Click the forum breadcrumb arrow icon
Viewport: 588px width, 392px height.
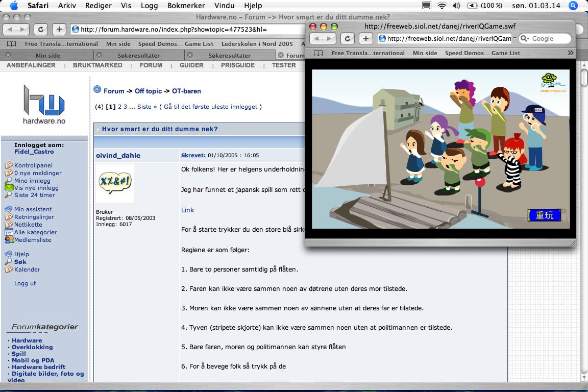97,89
